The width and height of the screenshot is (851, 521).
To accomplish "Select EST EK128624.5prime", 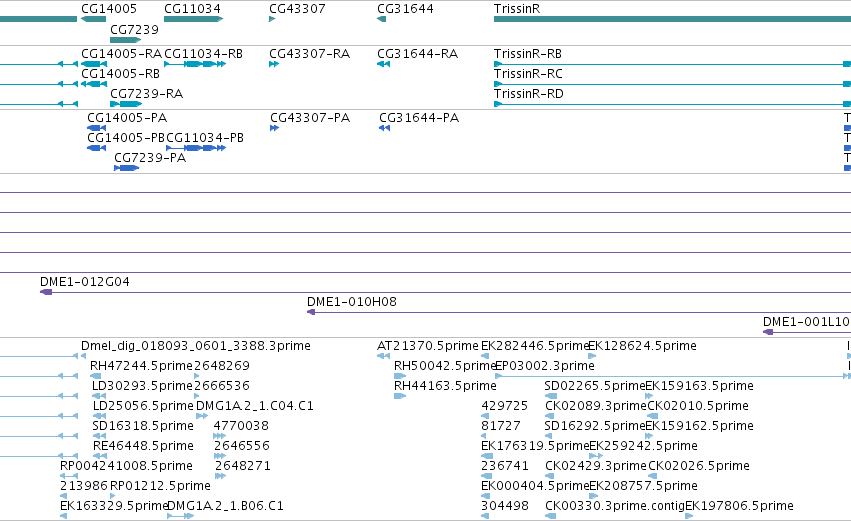I will [x=643, y=346].
